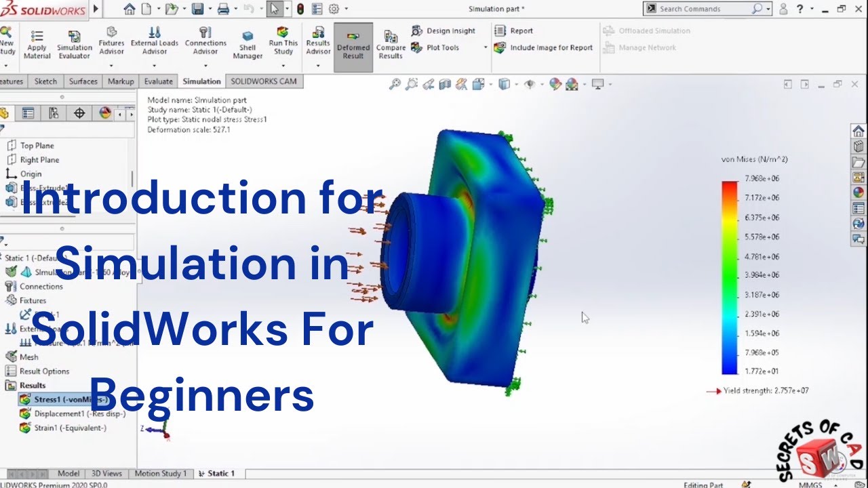This screenshot has height=488, width=868.
Task: Click the Print icon
Action: click(x=223, y=9)
